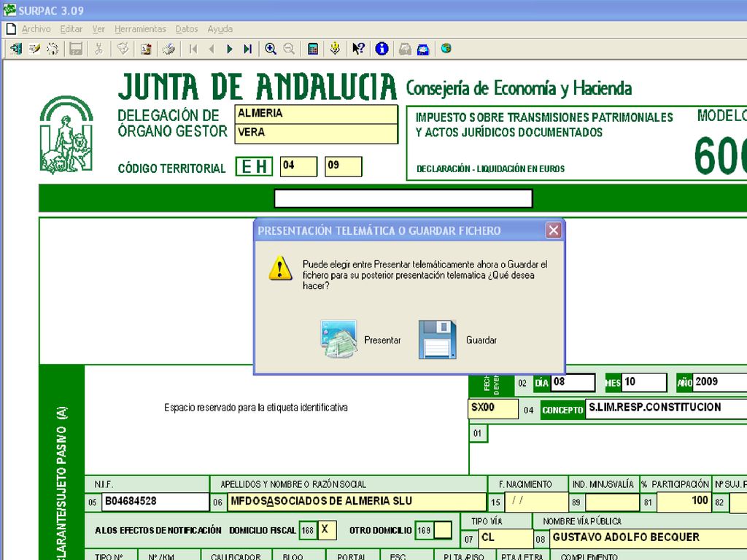Click the Ind. Minusvalía field 89
The image size is (747, 560).
click(612, 502)
